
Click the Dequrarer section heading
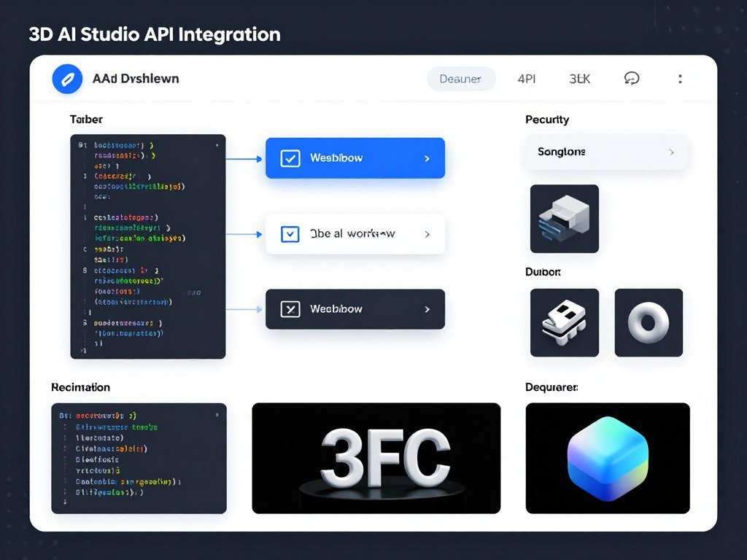tap(551, 387)
